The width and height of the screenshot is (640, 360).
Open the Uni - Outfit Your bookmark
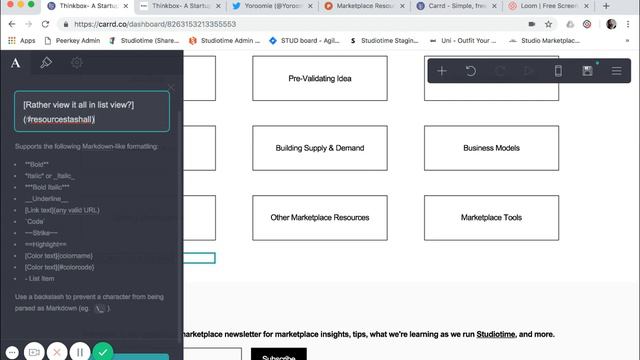pyautogui.click(x=463, y=40)
